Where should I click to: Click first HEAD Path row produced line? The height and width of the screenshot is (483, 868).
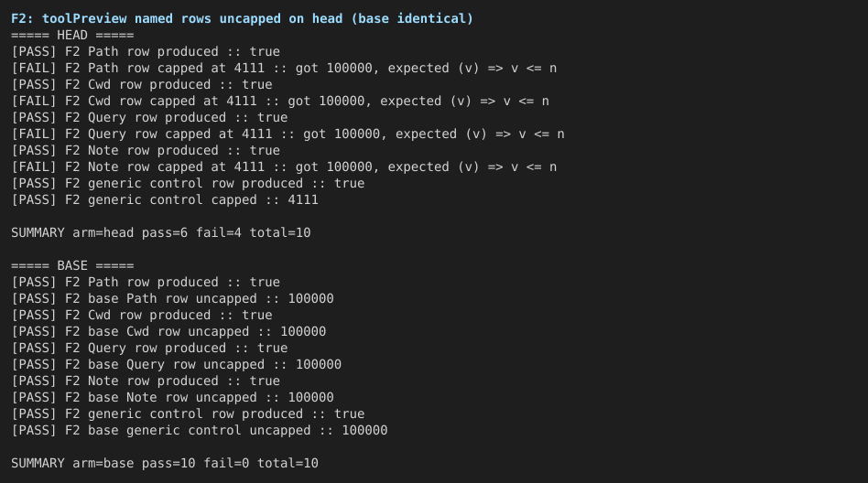(x=146, y=51)
